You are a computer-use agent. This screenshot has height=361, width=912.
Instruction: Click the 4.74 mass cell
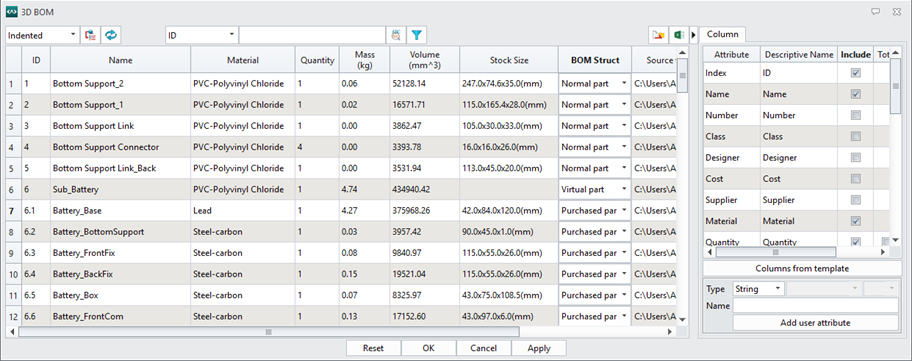pyautogui.click(x=365, y=190)
